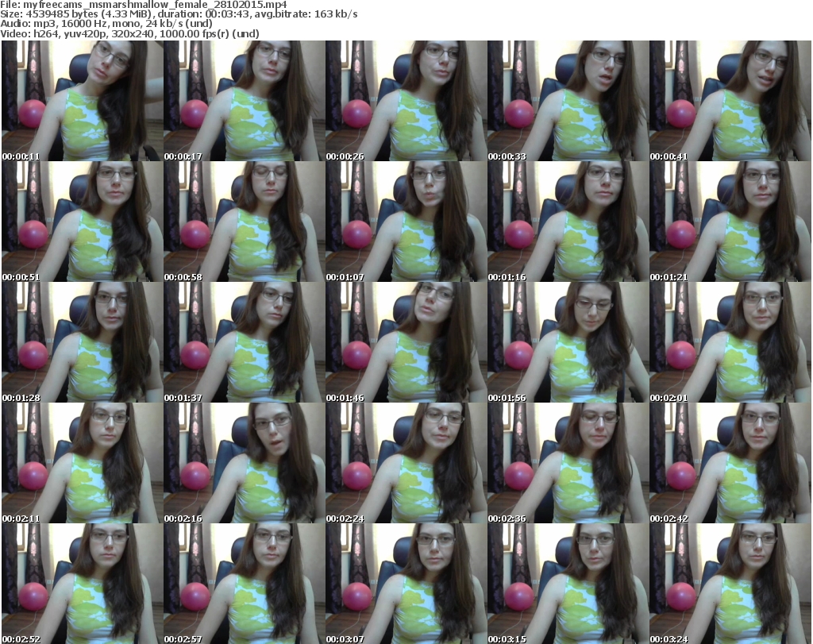Select the thumbnail at 00:01:28
Image resolution: width=813 pixels, height=644 pixels.
coord(83,342)
